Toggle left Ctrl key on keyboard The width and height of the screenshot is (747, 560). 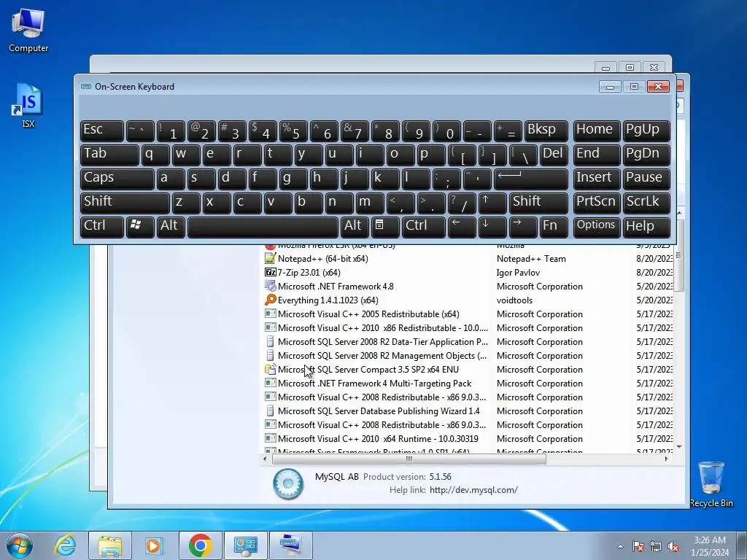[102, 227]
